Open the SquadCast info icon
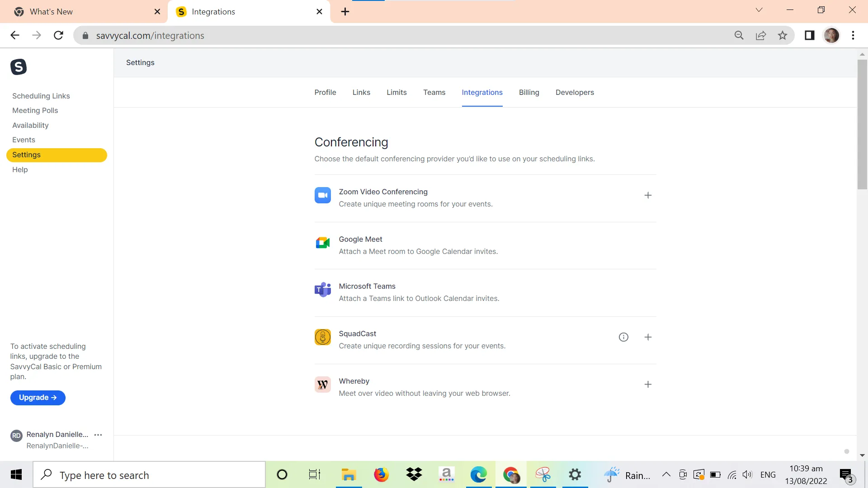This screenshot has height=488, width=868. tap(623, 337)
